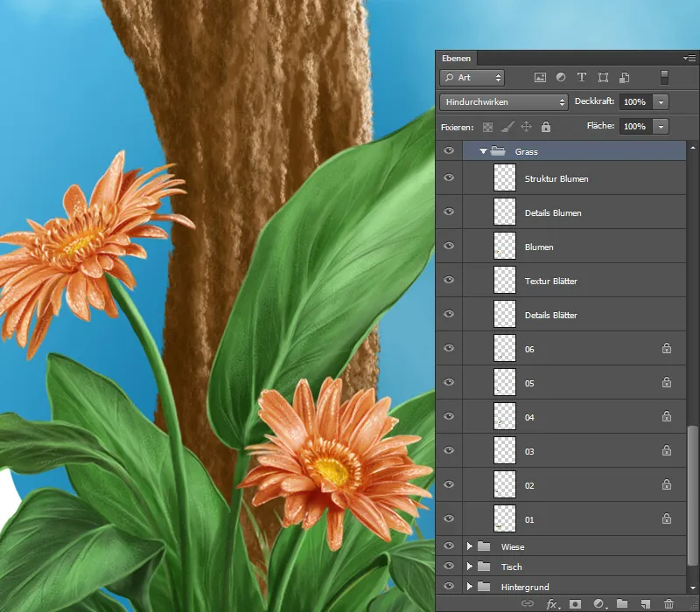Select the Details Blätter layer name
This screenshot has height=612, width=700.
click(551, 316)
